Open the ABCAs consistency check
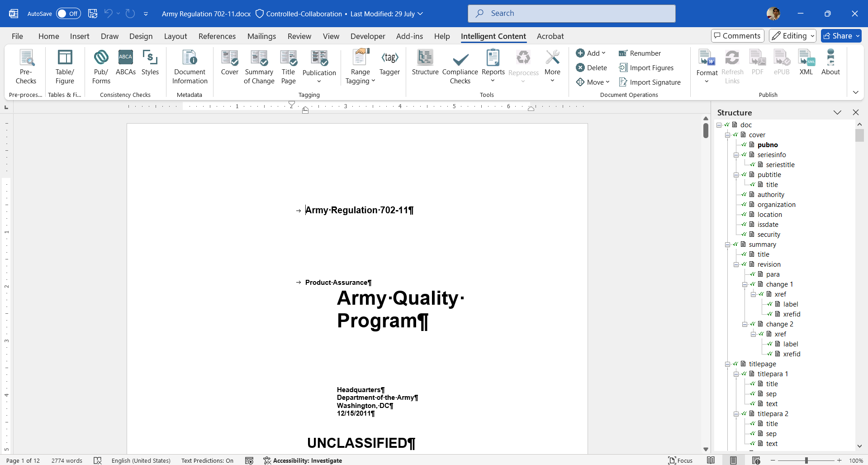Screen dimensions: 868x465 point(125,62)
